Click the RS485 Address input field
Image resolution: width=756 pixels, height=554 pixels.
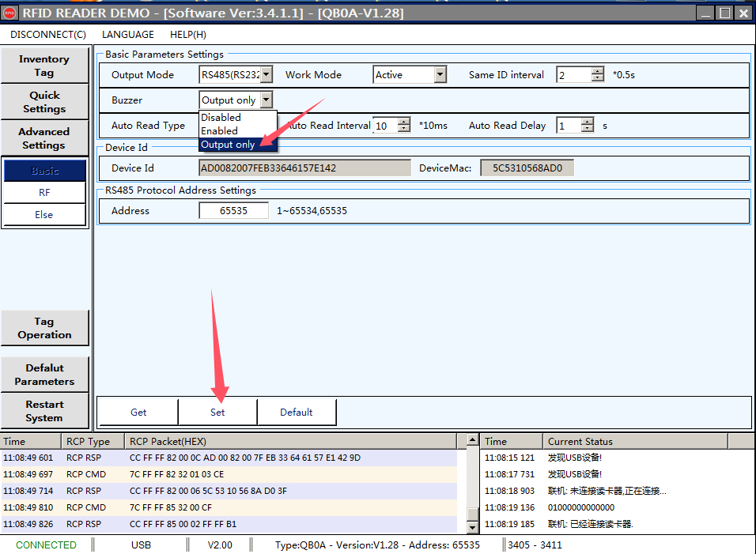[233, 211]
